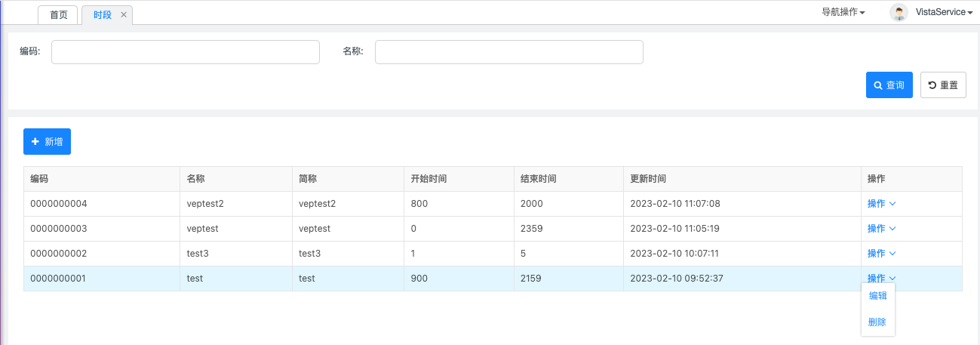980x345 pixels.
Task: Click the 重置 reset button
Action: click(x=943, y=85)
